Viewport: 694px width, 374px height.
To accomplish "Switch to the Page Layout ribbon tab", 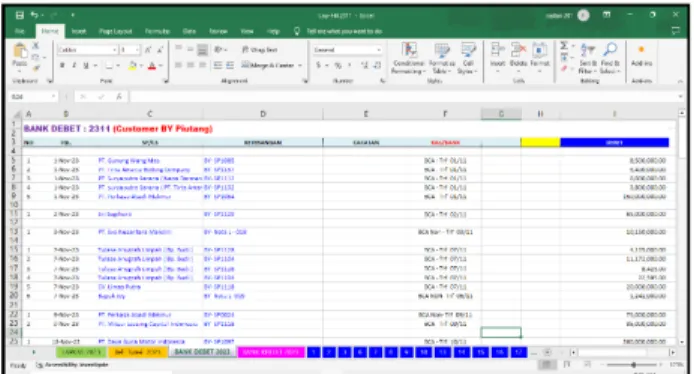I will [x=116, y=31].
